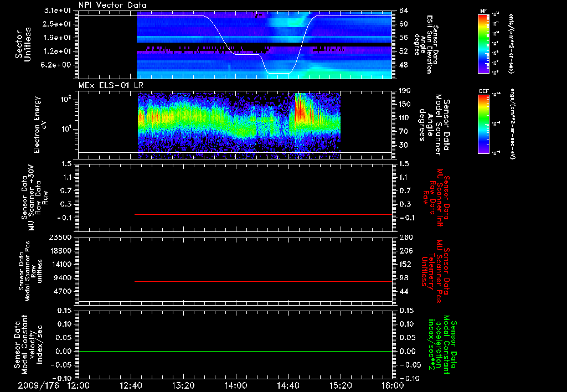Click the "150" scanner angle tick label
This screenshot has height=392, width=567.
[406, 104]
